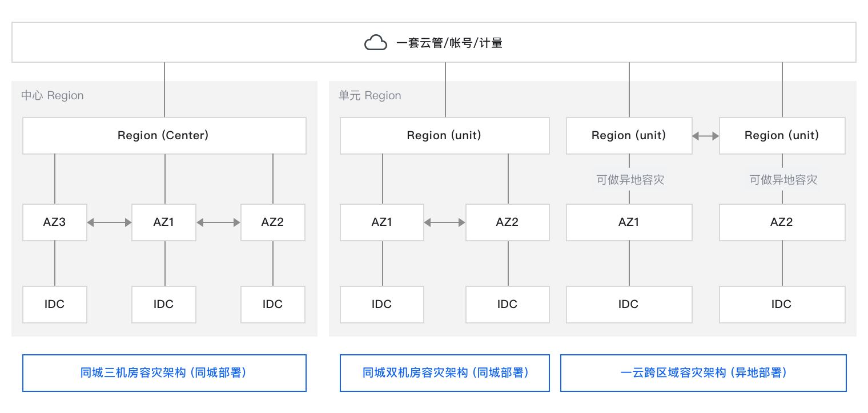The image size is (868, 413).
Task: Click the cloud icon in the top banner
Action: click(375, 43)
